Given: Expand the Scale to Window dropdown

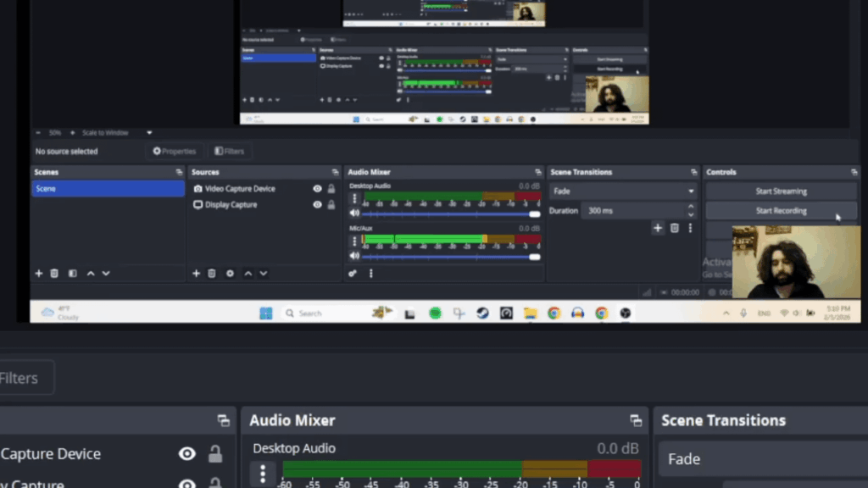Looking at the screenshot, I should 149,133.
